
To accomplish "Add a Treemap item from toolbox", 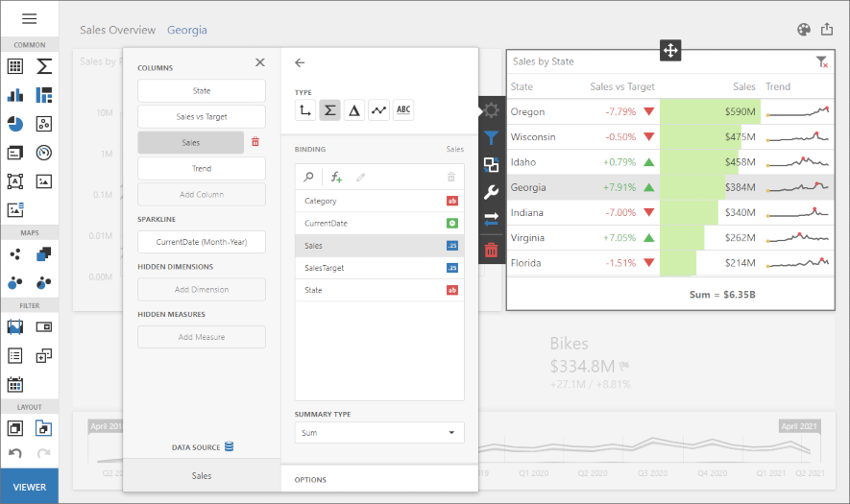I will pos(44,95).
